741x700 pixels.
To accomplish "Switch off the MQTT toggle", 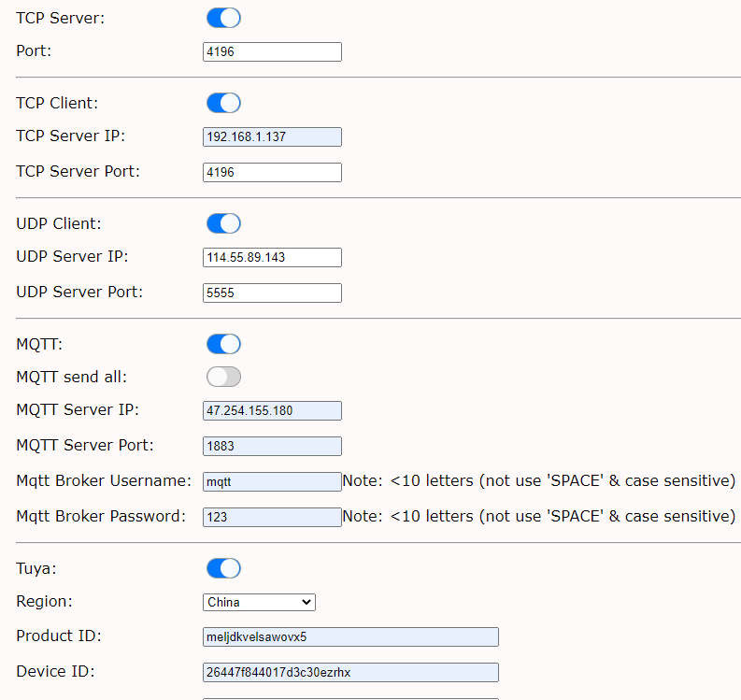I will pyautogui.click(x=223, y=344).
